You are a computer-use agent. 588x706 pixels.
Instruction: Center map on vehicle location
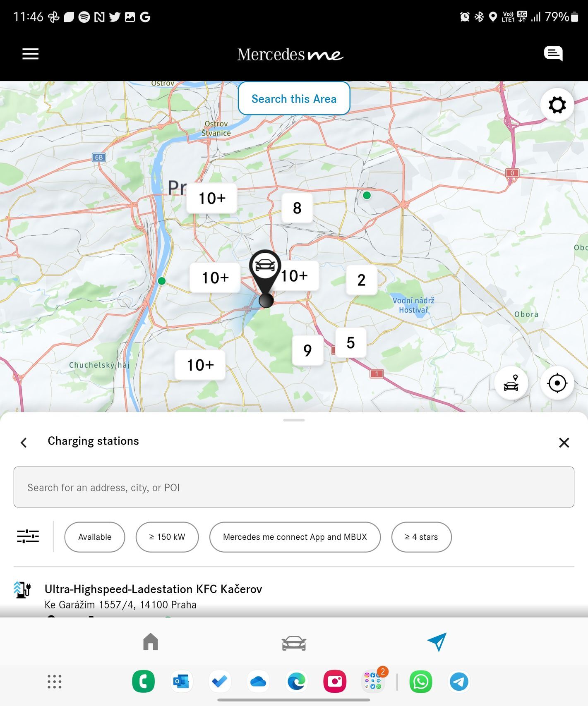[x=511, y=383]
